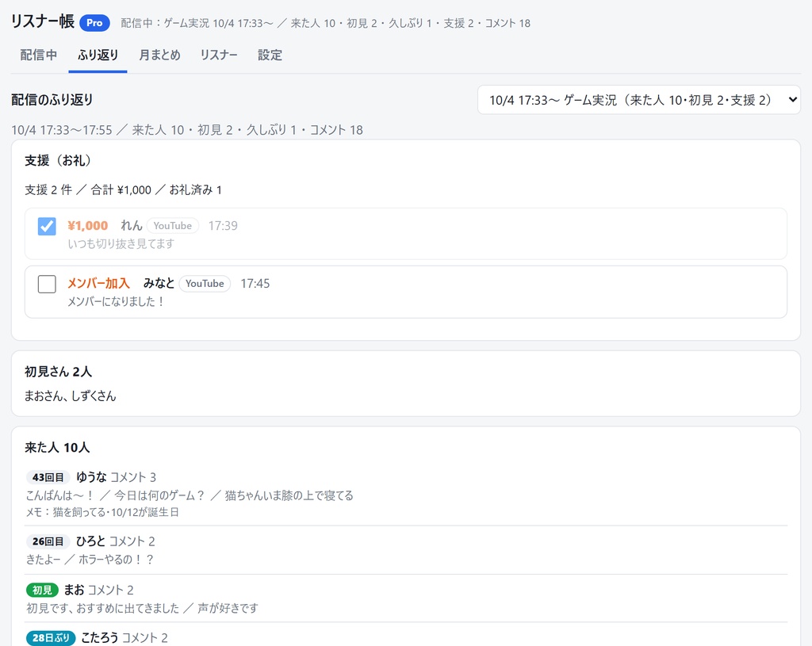Click the メンバー加入 label
Image resolution: width=812 pixels, height=646 pixels.
click(98, 283)
